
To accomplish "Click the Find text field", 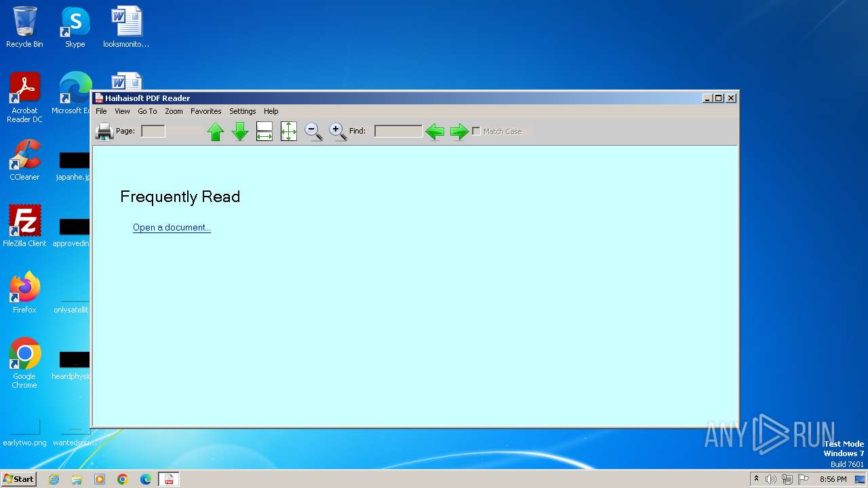I will coord(399,131).
